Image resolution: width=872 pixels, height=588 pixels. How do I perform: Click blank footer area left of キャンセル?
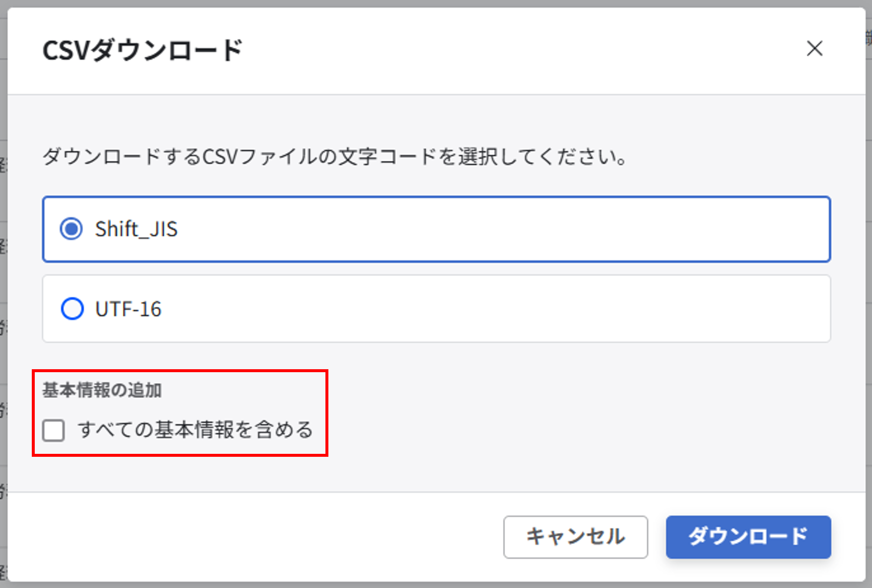(263, 537)
